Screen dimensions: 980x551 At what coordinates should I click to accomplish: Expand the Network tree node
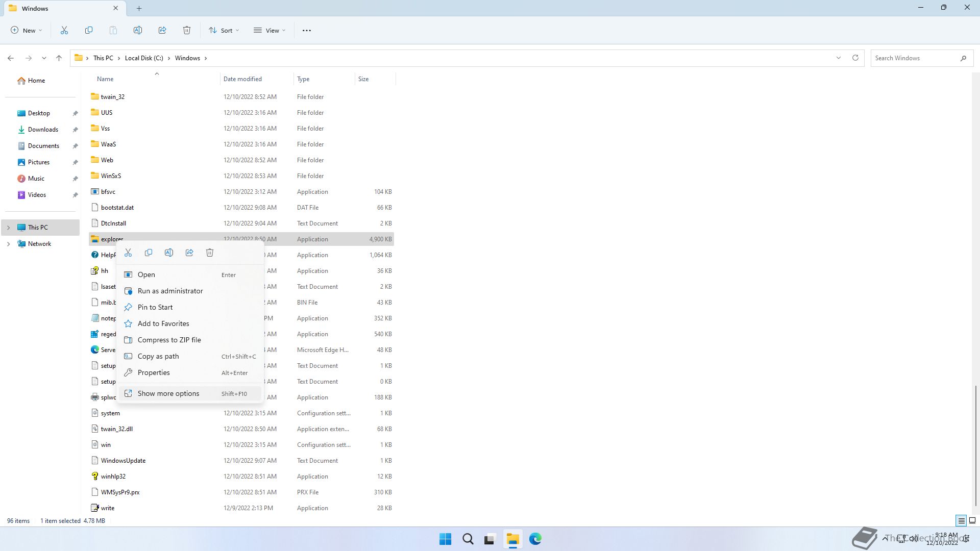point(8,244)
